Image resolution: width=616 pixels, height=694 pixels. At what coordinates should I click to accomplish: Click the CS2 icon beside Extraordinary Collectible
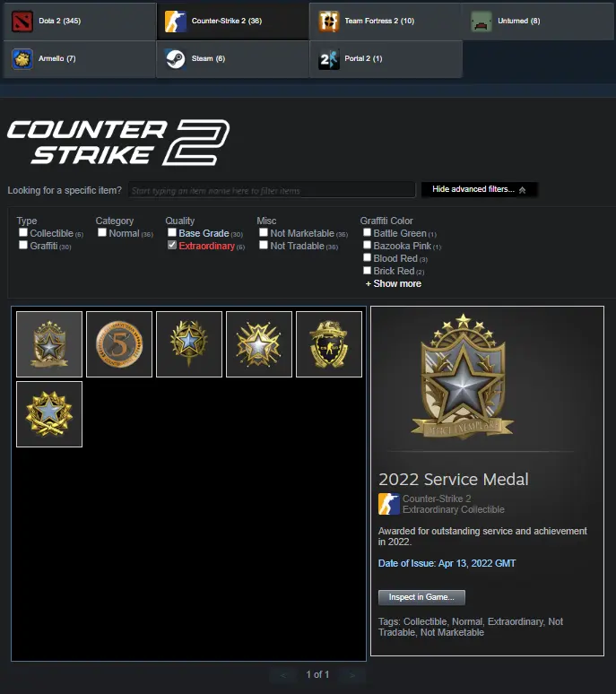(388, 504)
